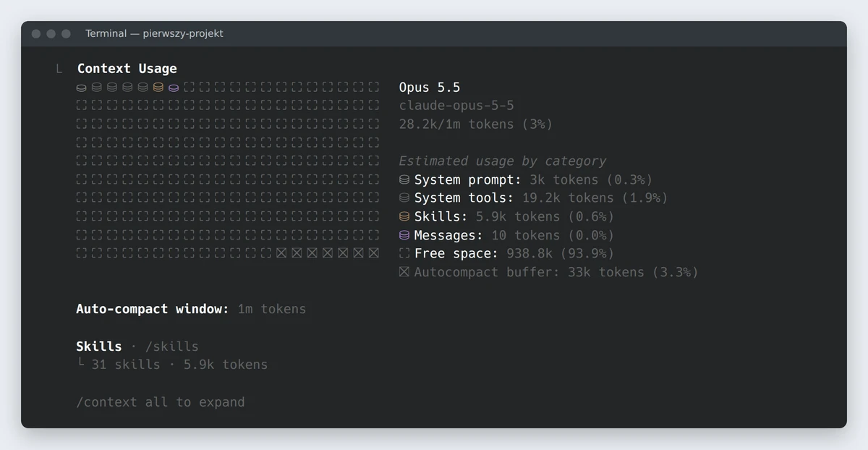Click the claude-opus-5-5 model identifier

pos(456,106)
